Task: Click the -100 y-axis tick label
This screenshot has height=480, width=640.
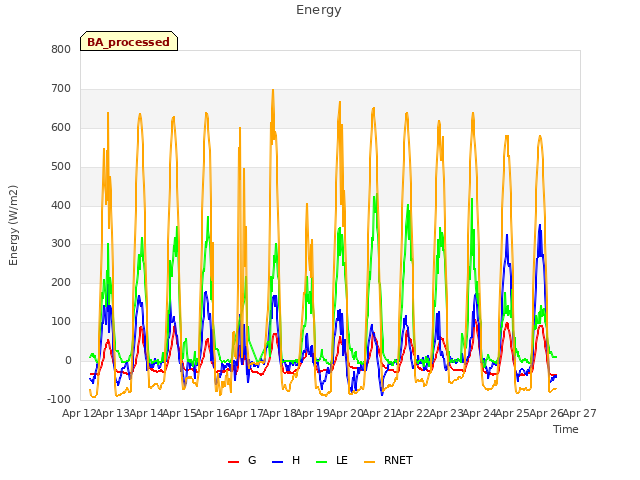Action: 59,399
